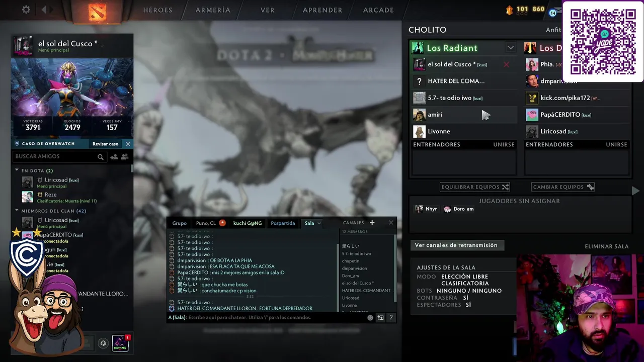Click the right arrow beside Cambiar Equipos
Screen dimensions: 644x362
point(635,191)
